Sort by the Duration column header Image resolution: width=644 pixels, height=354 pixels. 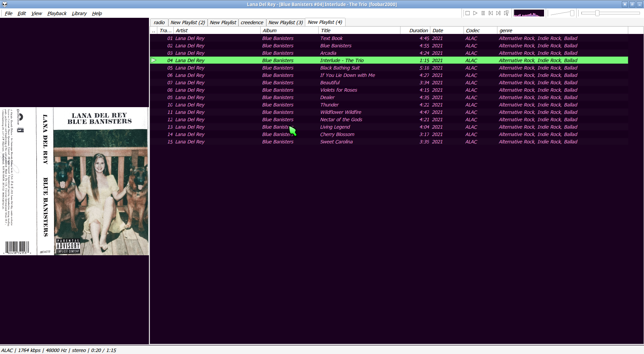click(x=415, y=31)
